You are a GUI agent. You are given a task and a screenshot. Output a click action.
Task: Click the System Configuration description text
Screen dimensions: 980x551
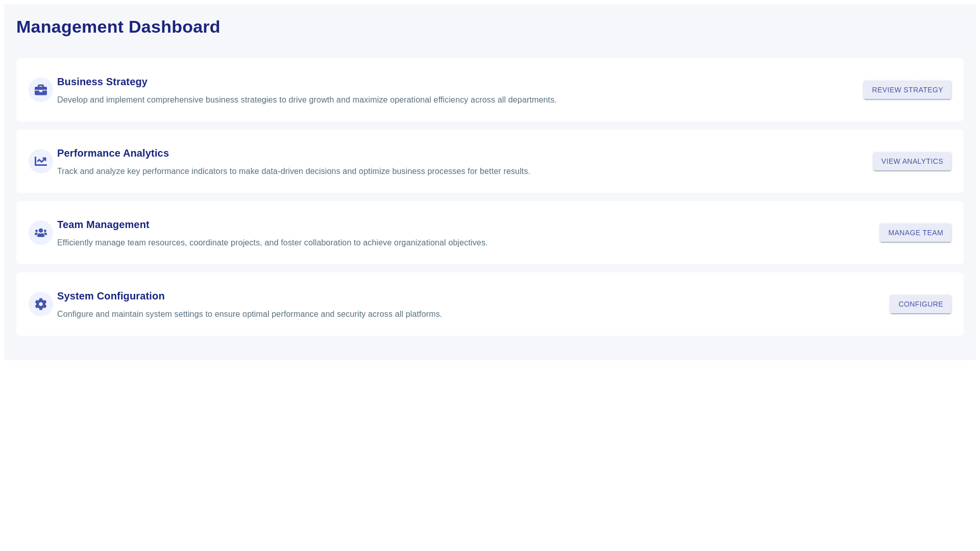pos(249,314)
